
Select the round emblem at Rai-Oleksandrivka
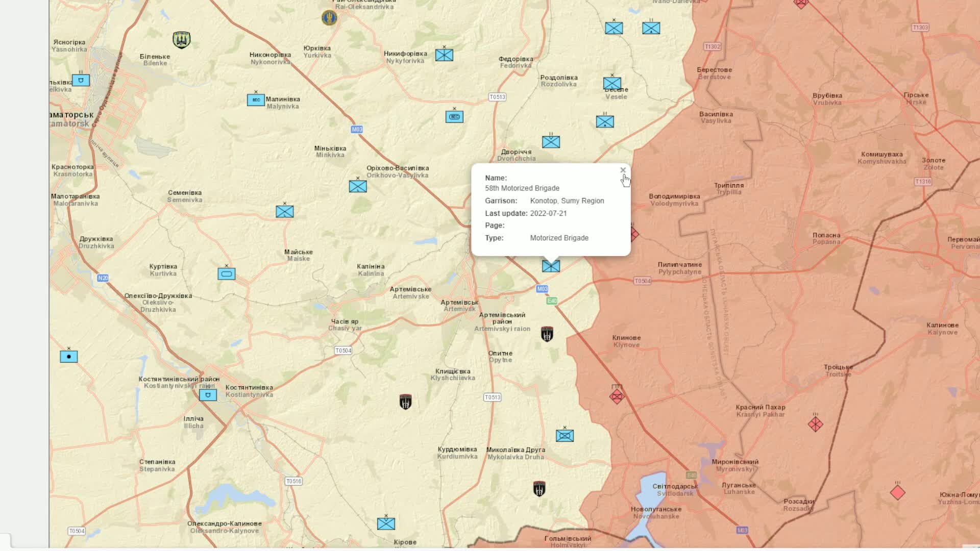(329, 18)
